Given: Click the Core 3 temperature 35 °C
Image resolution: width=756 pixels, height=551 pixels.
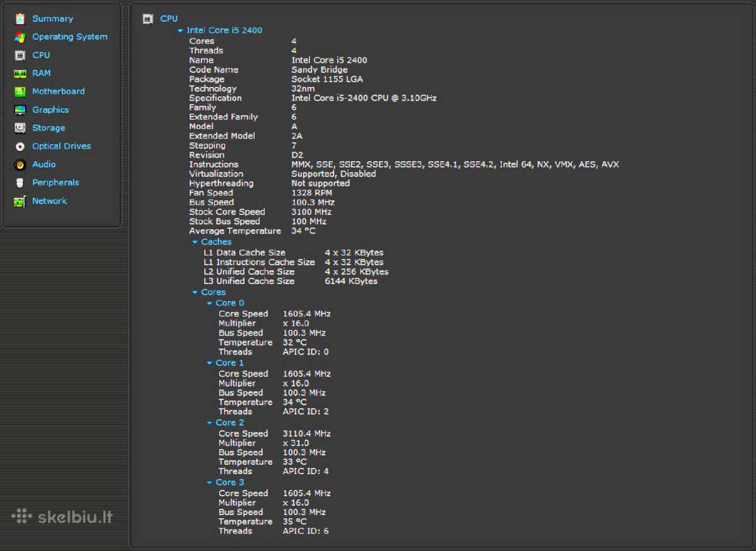Looking at the screenshot, I should tap(295, 522).
